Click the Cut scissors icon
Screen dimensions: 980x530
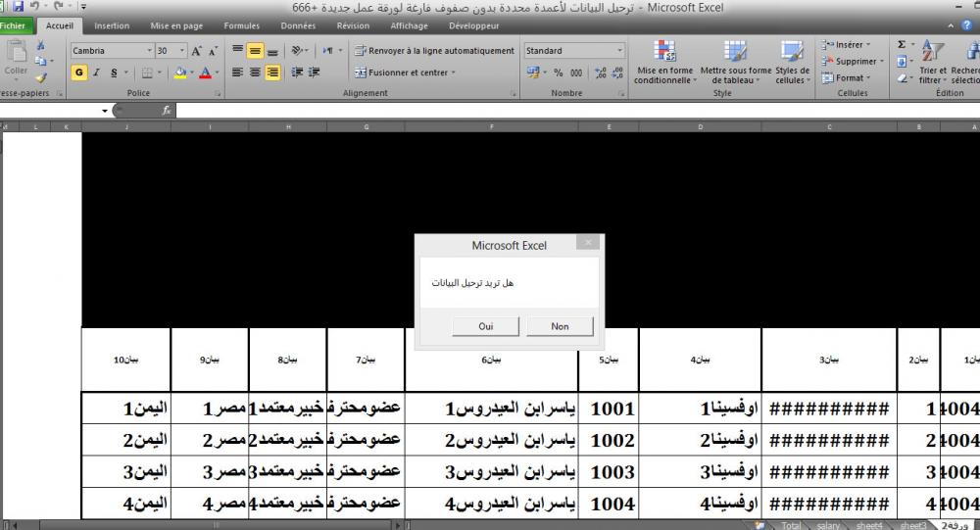(x=40, y=45)
